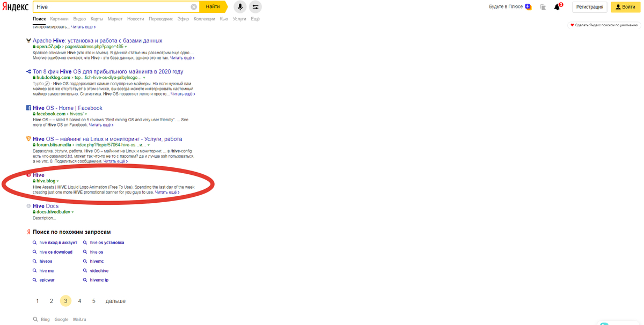
Task: Open the dropdown arrow after facebook.com hiveos URL
Action: tap(86, 114)
